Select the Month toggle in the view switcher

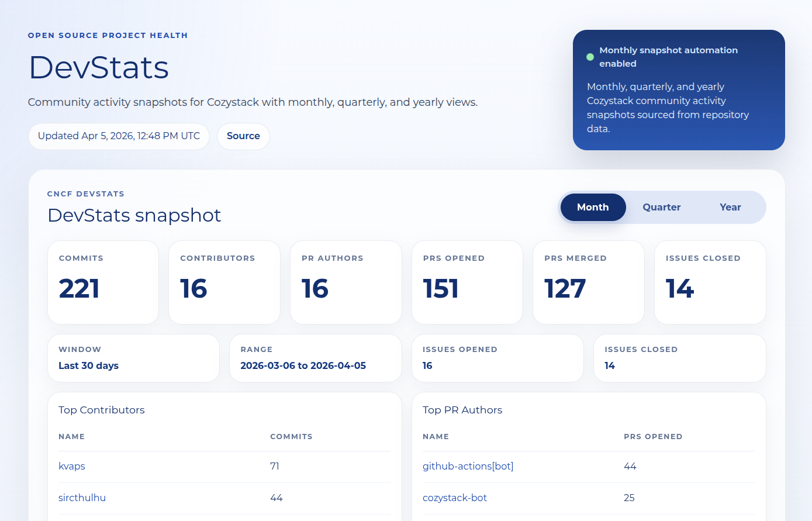(x=592, y=207)
